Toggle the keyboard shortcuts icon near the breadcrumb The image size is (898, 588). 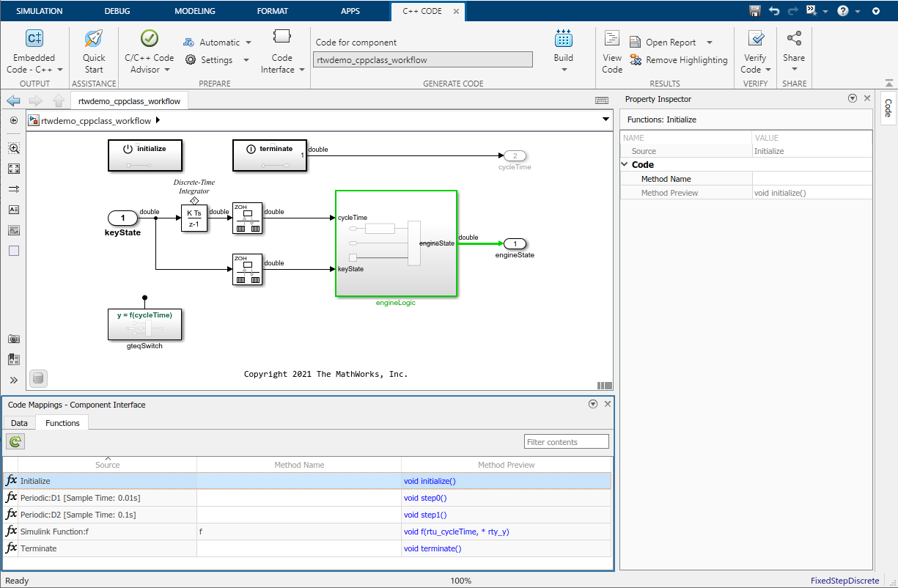coord(601,100)
